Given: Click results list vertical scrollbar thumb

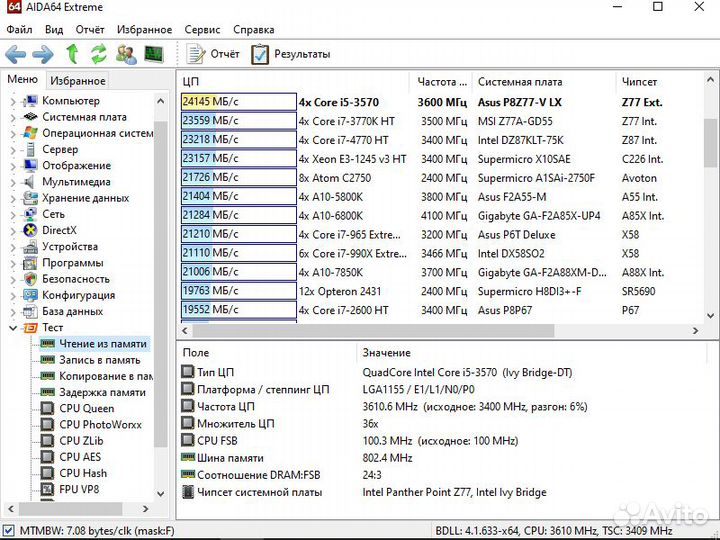Looking at the screenshot, I should point(710,143).
